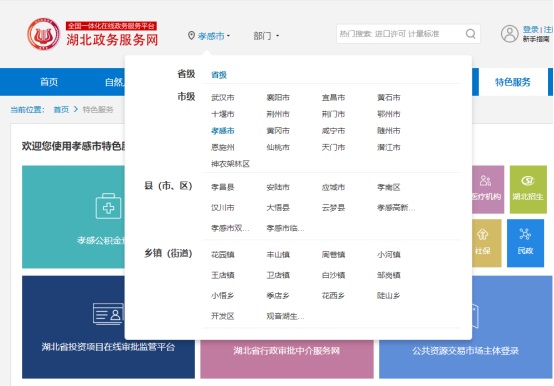Select 荆州市 in city list

point(278,114)
